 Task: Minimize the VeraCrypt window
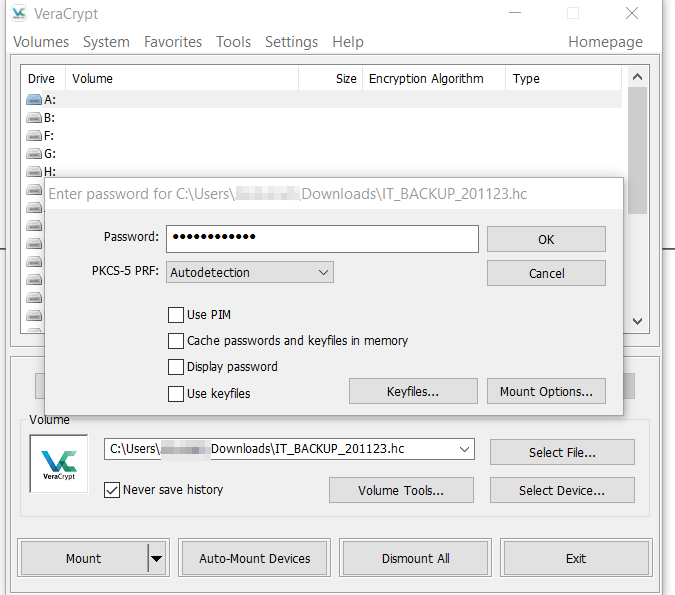(x=515, y=13)
